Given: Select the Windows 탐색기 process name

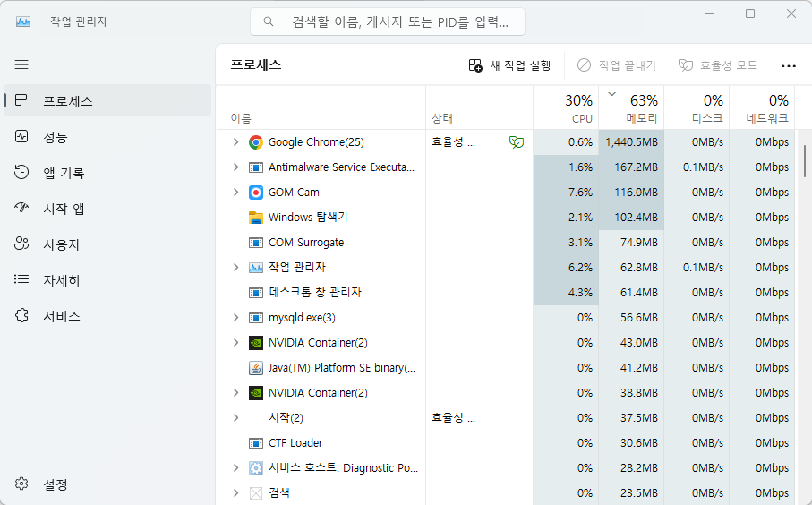Looking at the screenshot, I should tap(308, 217).
